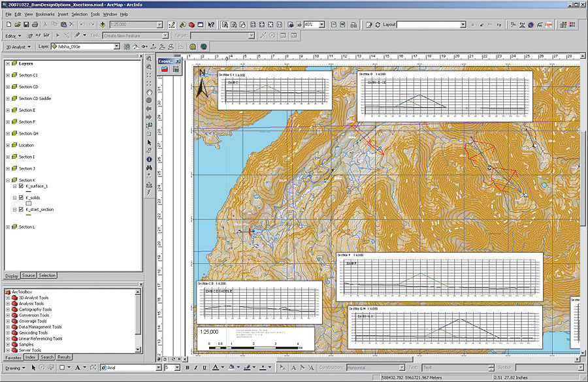Uncheck the K_surface_1 layer
This screenshot has width=588, height=382.
[x=22, y=186]
